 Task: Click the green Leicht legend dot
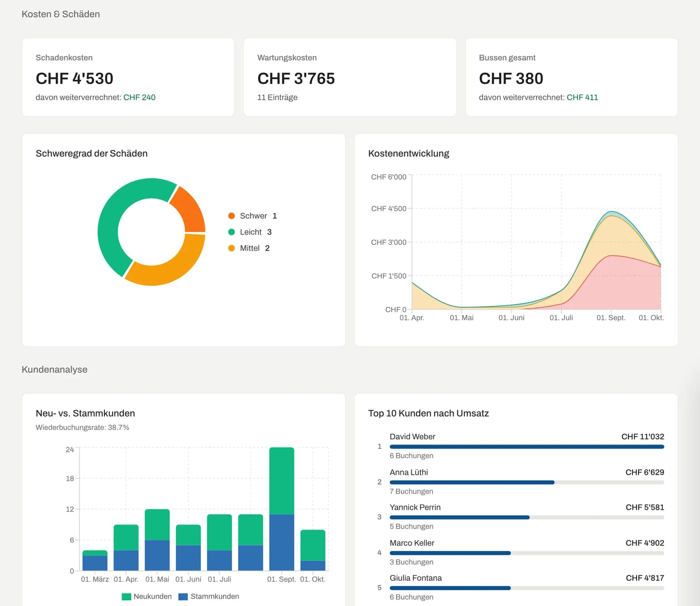231,232
